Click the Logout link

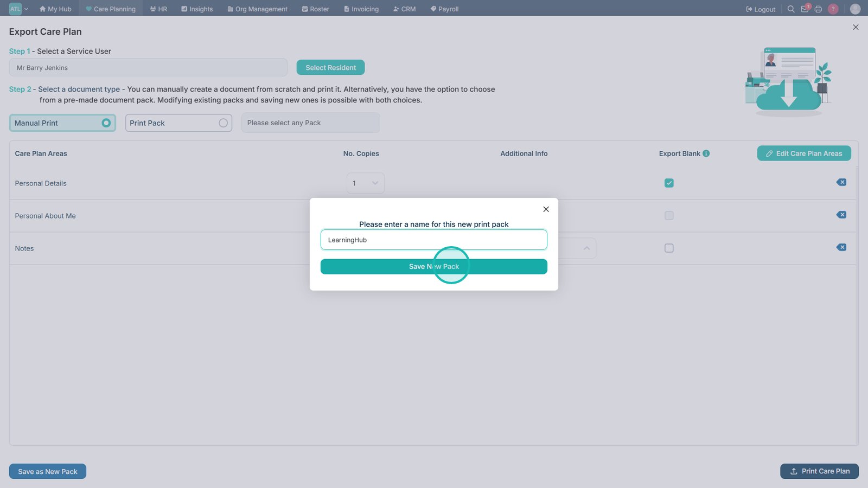tap(761, 9)
